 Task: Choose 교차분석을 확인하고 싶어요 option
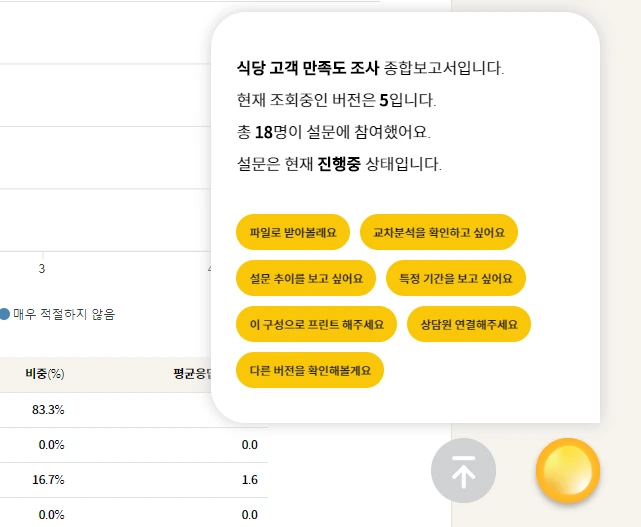[439, 232]
